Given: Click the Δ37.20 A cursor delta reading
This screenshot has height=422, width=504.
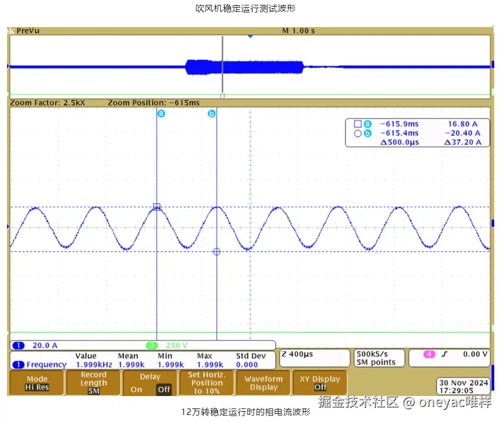Looking at the screenshot, I should pyautogui.click(x=462, y=142).
